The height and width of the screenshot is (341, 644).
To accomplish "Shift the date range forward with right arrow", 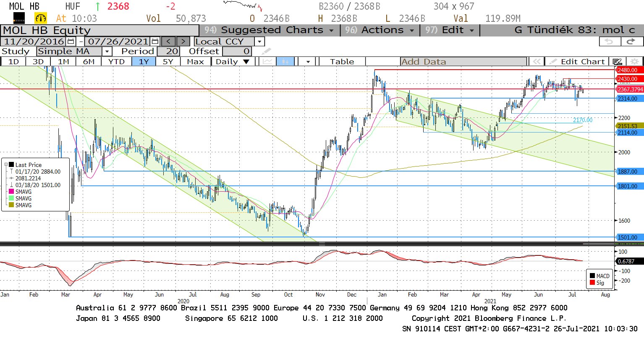I will 183,42.
